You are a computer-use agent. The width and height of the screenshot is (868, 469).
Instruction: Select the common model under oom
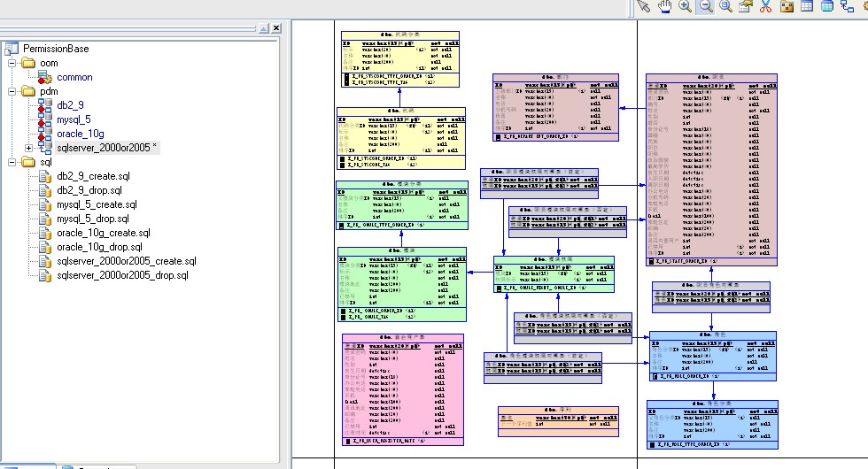74,77
